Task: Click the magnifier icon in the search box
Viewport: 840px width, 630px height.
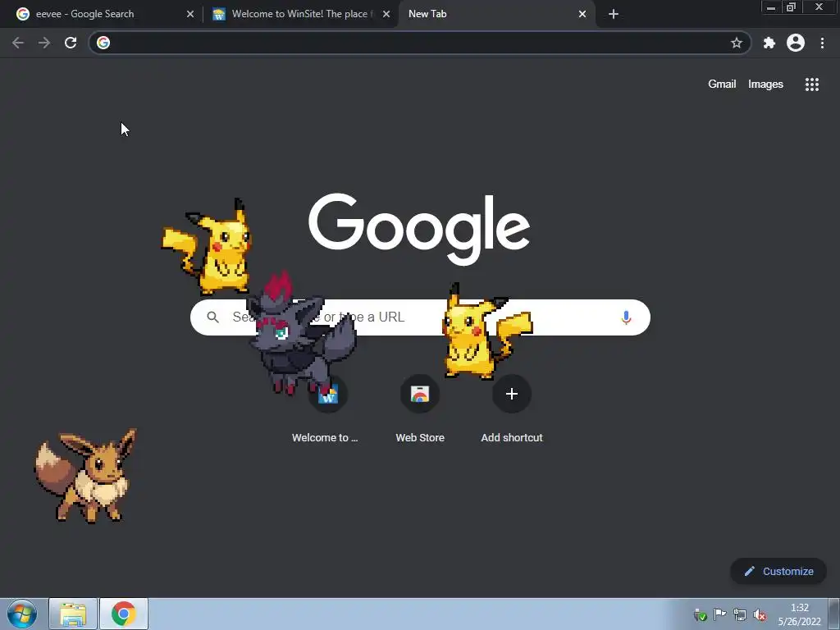Action: pos(212,317)
